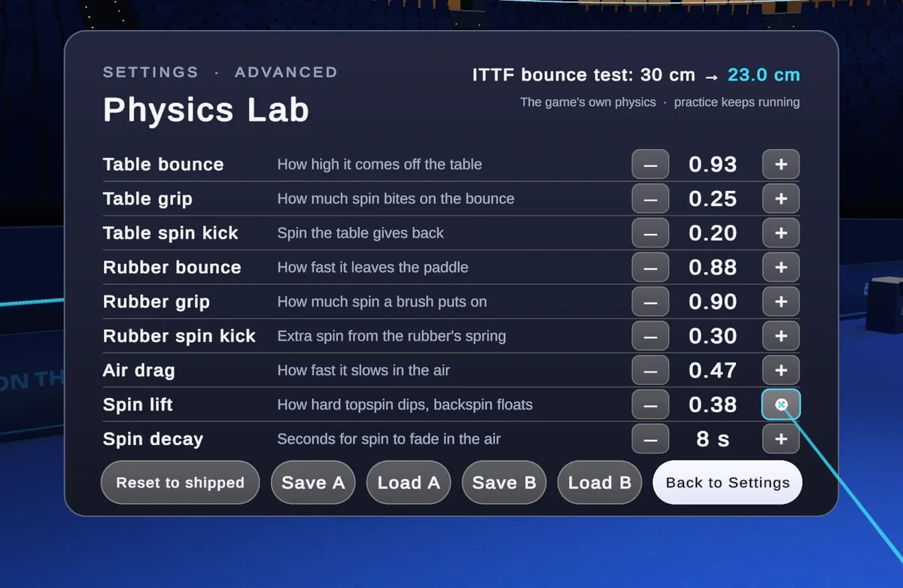Increase the Rubber bounce value

click(x=781, y=268)
